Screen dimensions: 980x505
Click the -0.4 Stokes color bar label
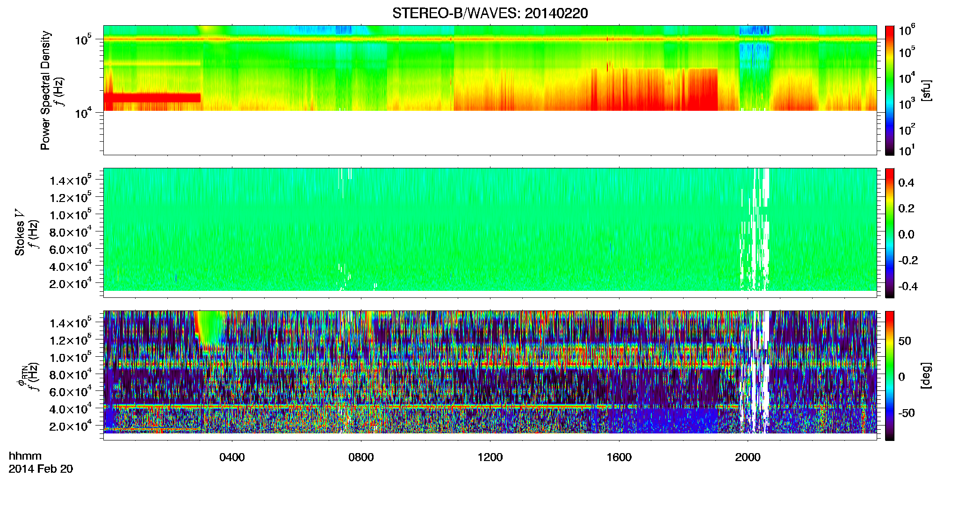[x=908, y=286]
